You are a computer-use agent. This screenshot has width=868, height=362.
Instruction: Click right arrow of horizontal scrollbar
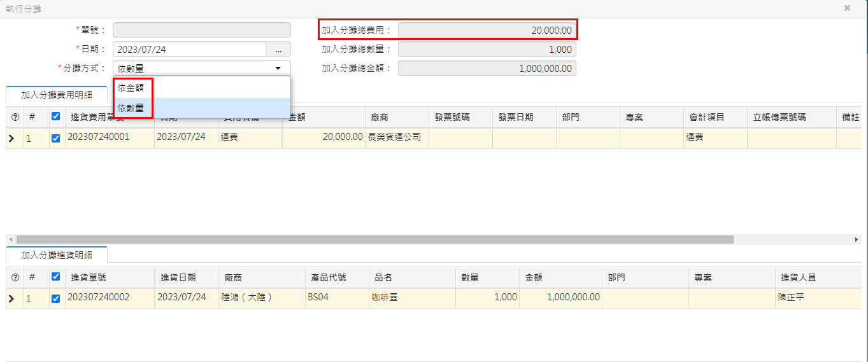coord(857,240)
